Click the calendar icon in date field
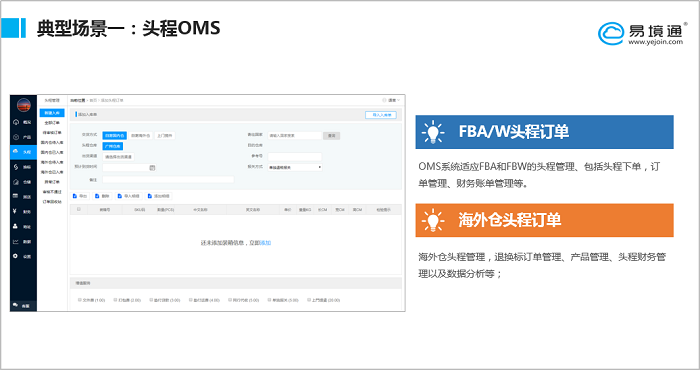 click(152, 168)
